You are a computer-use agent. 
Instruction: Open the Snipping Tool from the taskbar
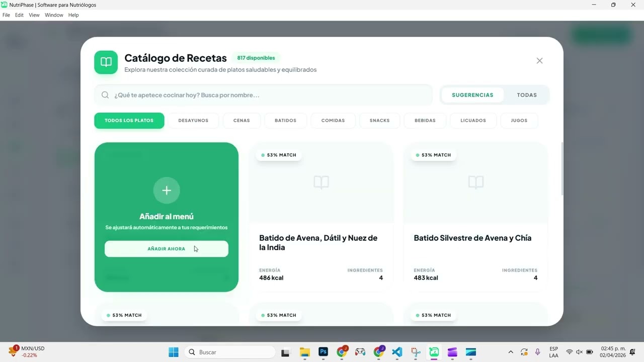tap(416, 352)
